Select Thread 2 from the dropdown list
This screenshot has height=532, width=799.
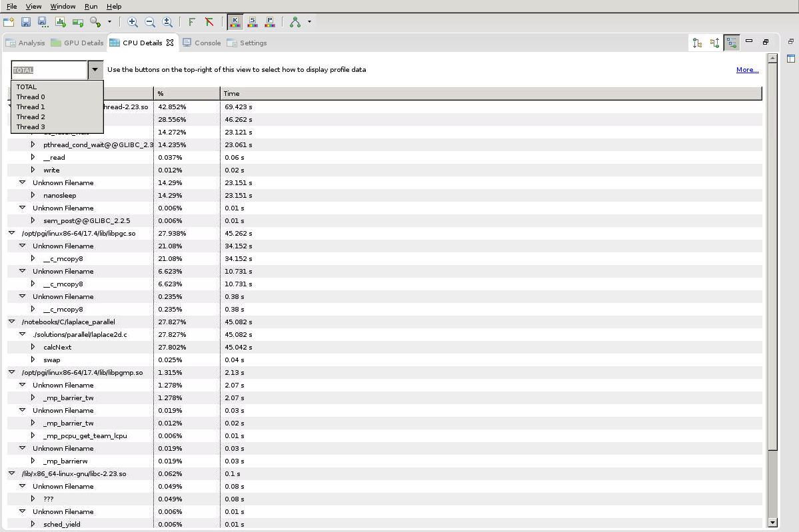[31, 117]
